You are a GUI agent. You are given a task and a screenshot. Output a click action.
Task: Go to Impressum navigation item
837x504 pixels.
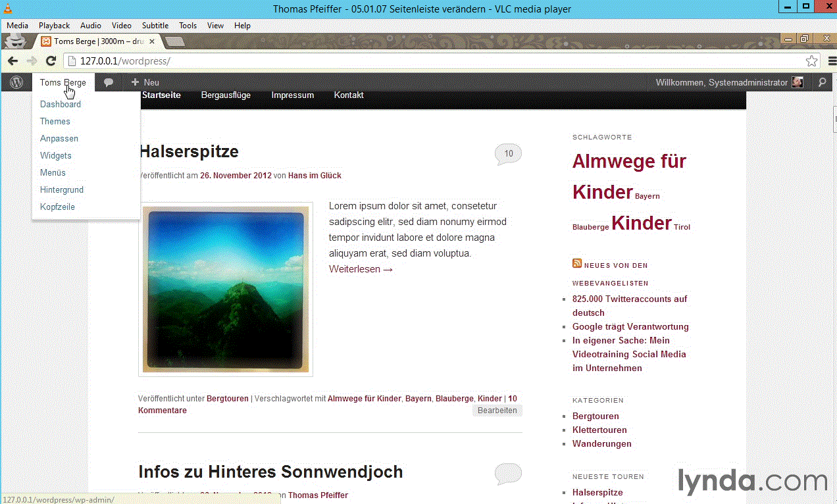(x=293, y=95)
